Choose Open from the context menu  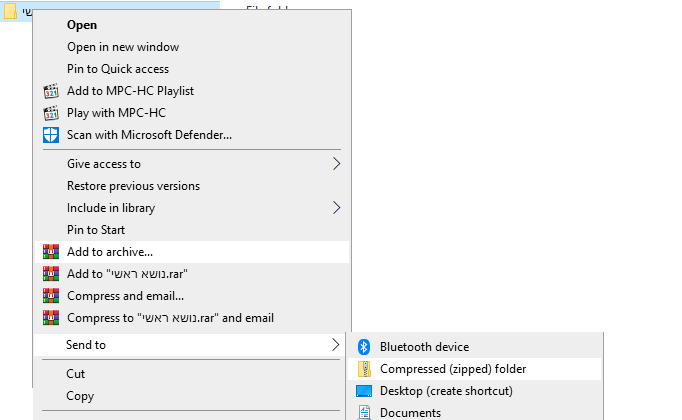[x=82, y=25]
